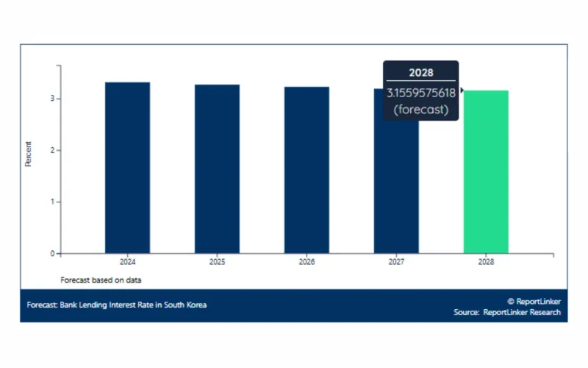Click the 'Source: ReportLinker Research' text
This screenshot has width=588, height=368.
click(507, 312)
